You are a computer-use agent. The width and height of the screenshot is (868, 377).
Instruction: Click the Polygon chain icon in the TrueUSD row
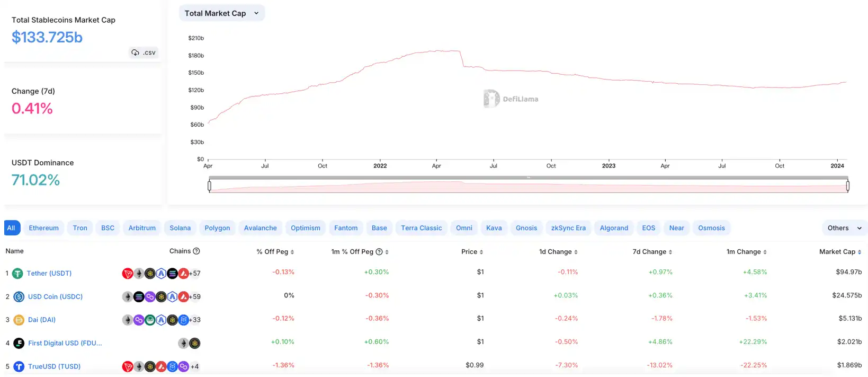click(183, 366)
